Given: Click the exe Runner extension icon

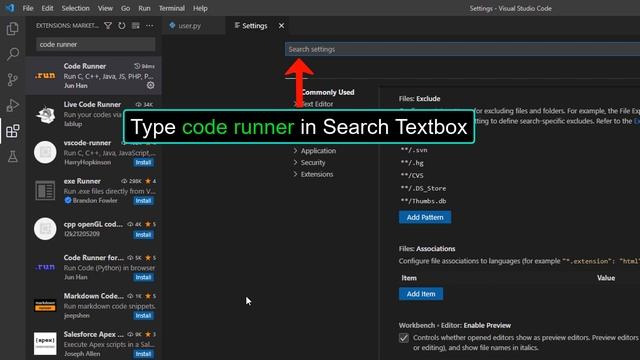Looking at the screenshot, I should (x=45, y=191).
